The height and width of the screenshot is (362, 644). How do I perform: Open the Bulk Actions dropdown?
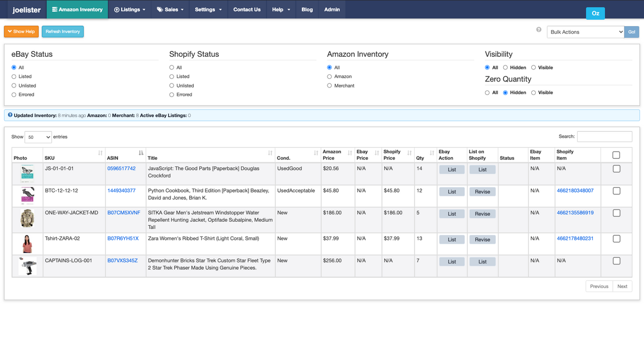point(585,32)
